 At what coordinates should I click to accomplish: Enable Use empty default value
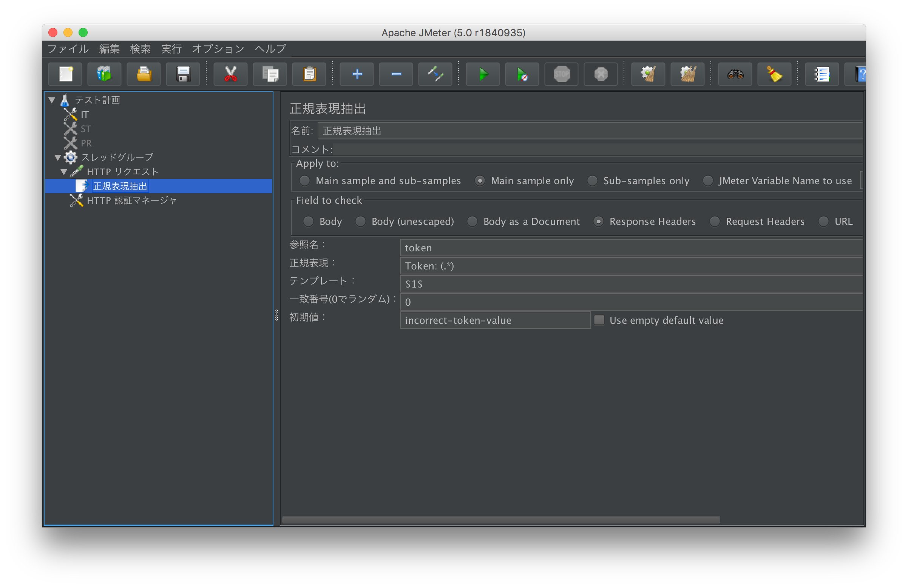599,320
